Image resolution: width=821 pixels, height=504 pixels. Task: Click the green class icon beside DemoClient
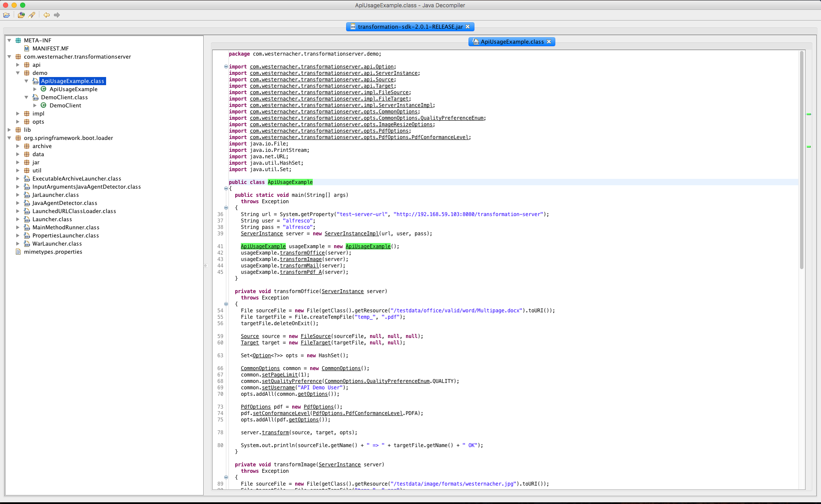(x=43, y=106)
